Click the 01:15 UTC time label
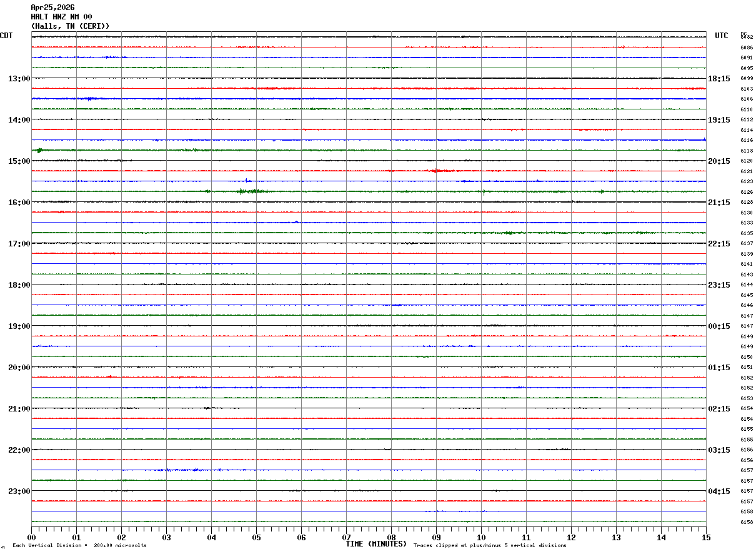 click(x=719, y=368)
